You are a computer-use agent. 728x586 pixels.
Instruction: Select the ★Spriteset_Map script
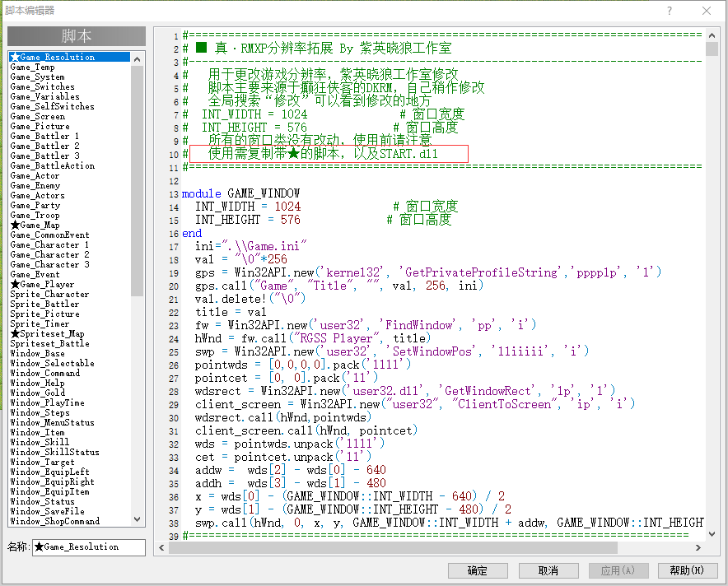point(70,333)
